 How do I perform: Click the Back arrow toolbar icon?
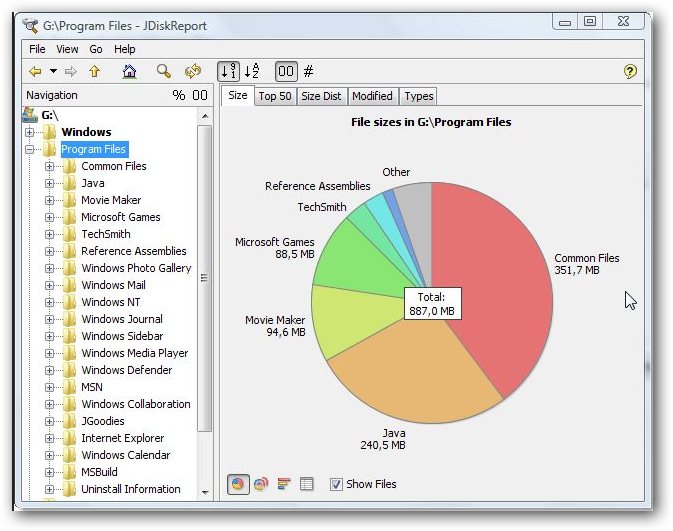pos(35,71)
